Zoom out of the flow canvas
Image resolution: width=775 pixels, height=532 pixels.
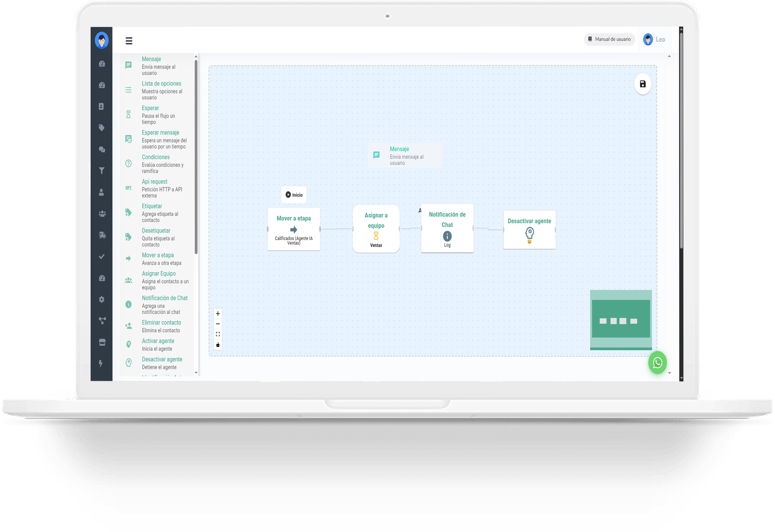click(218, 324)
